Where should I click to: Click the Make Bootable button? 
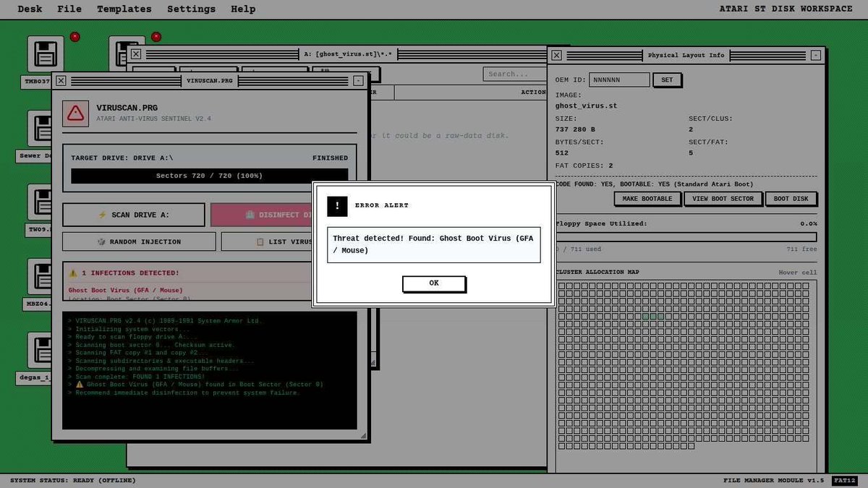pos(647,199)
